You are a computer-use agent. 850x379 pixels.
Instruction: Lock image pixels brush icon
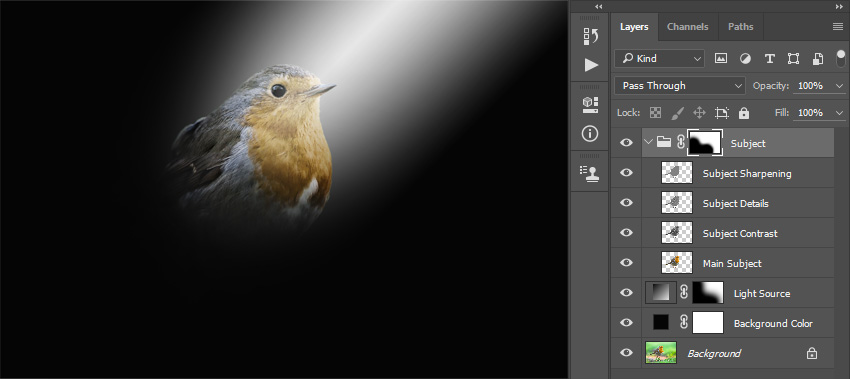click(x=677, y=113)
